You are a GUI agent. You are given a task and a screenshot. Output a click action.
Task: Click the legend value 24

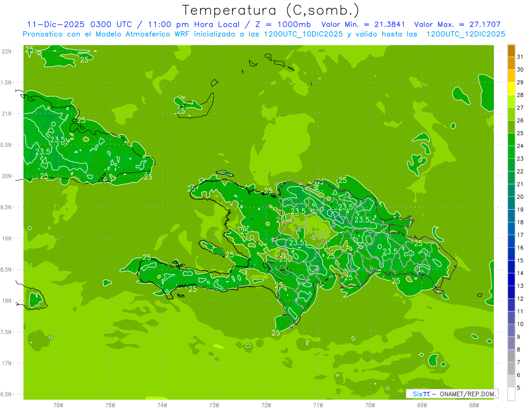(x=520, y=146)
